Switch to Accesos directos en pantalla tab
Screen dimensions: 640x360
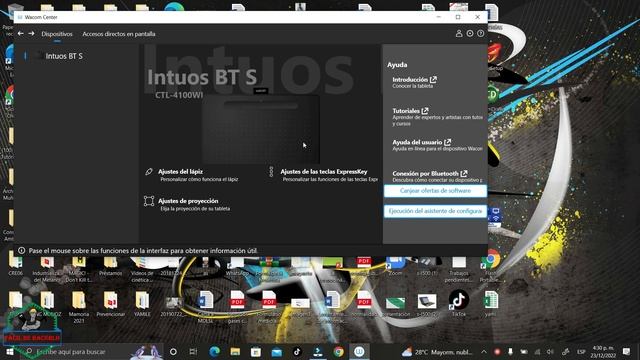[119, 34]
